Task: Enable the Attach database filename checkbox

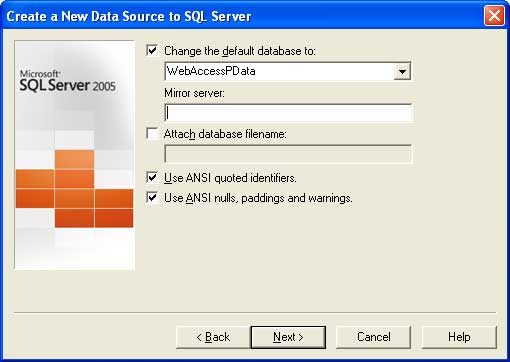Action: coord(152,134)
